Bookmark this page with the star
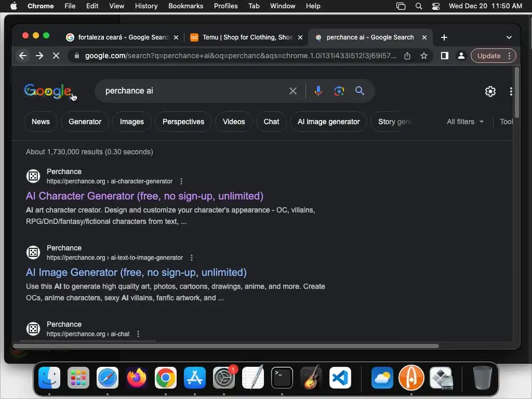532x399 pixels. 424,56
